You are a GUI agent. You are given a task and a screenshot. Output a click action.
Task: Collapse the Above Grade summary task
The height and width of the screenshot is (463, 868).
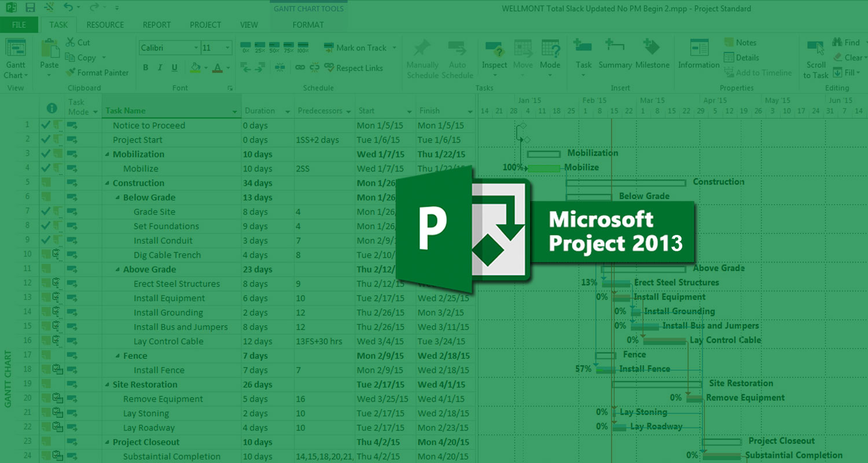click(117, 270)
